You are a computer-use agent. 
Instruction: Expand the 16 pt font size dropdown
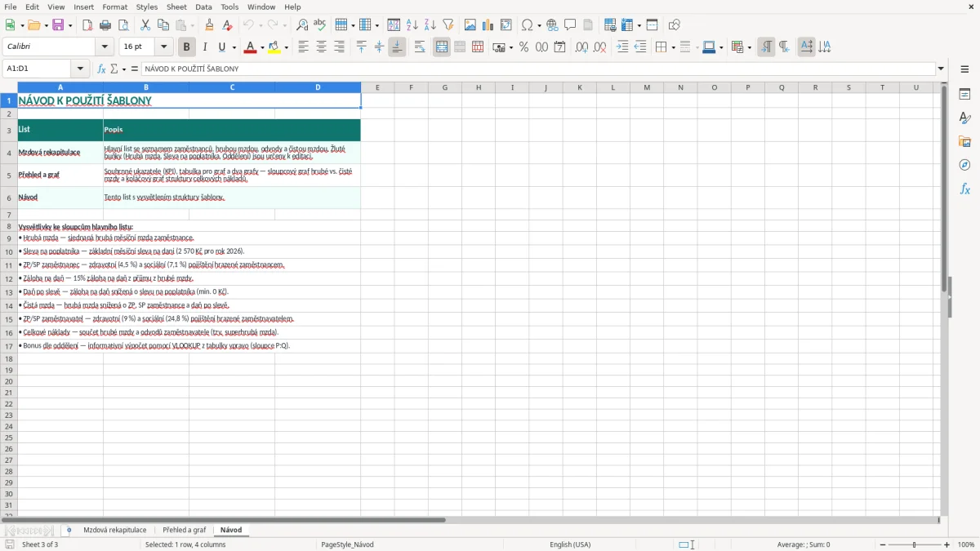pyautogui.click(x=163, y=47)
